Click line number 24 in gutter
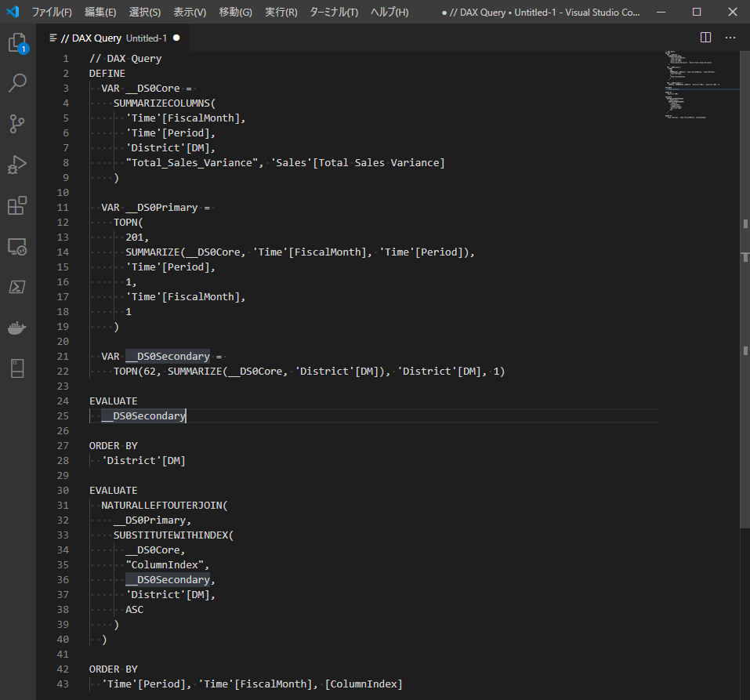Viewport: 750px width, 700px height. click(63, 401)
